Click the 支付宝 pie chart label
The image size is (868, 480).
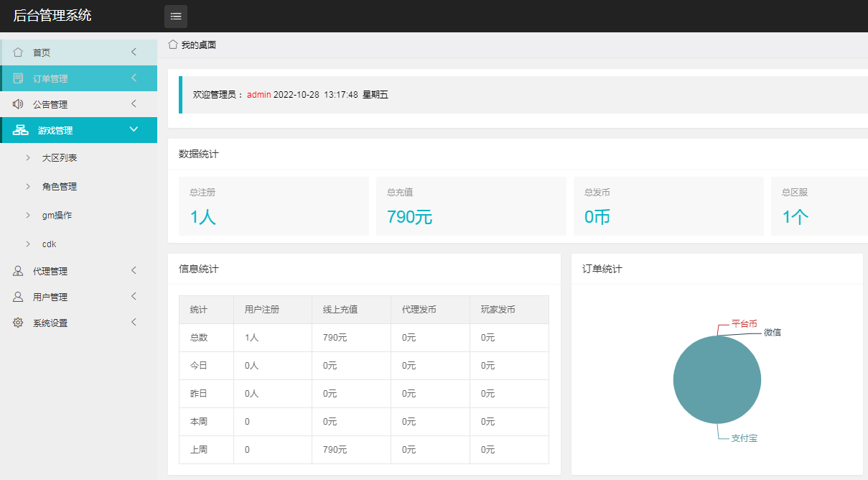(x=744, y=438)
